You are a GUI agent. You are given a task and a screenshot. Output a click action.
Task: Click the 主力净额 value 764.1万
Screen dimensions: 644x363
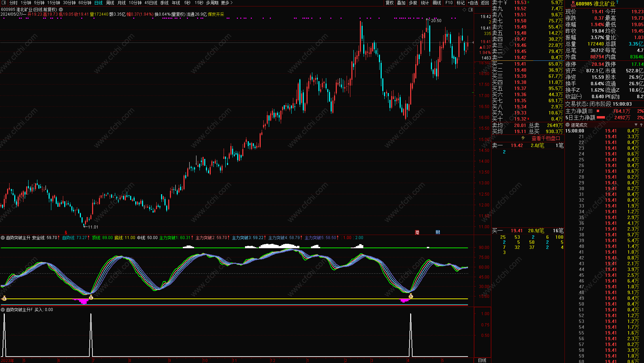pos(621,111)
